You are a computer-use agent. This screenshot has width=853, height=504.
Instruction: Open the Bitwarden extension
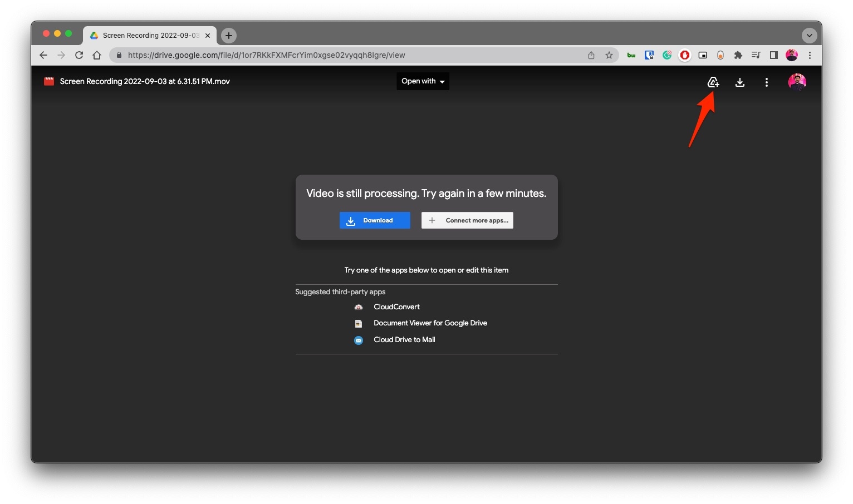tap(631, 55)
